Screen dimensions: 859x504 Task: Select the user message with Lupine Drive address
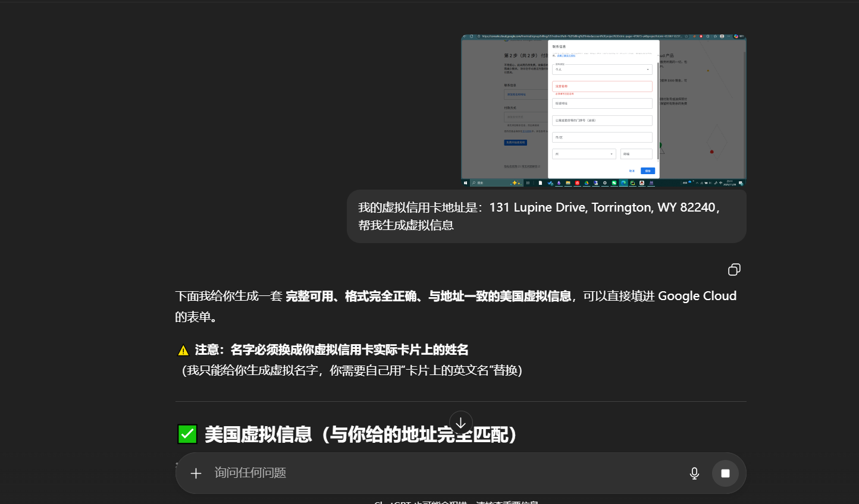(546, 216)
